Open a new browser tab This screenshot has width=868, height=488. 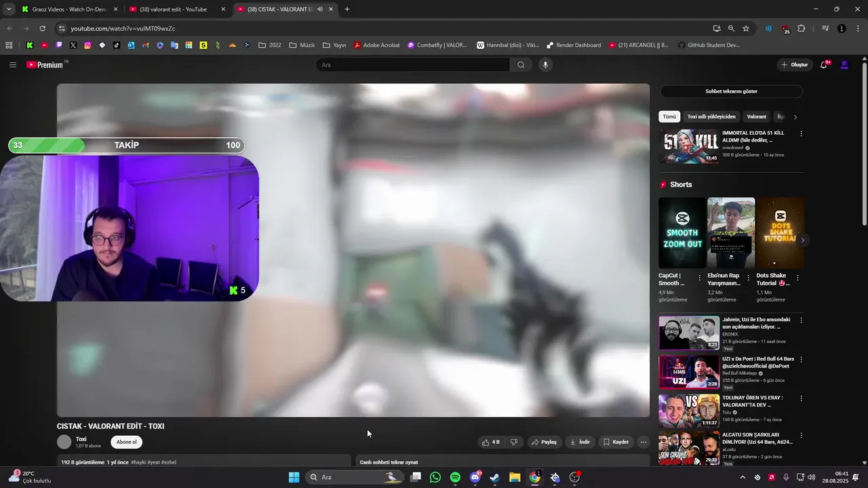[x=347, y=9]
